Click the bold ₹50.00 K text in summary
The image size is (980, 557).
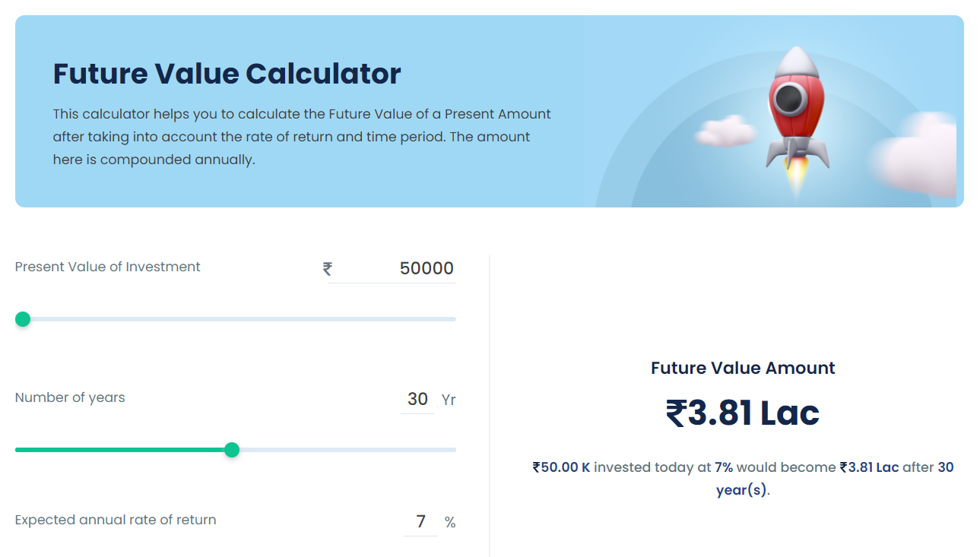[x=561, y=467]
